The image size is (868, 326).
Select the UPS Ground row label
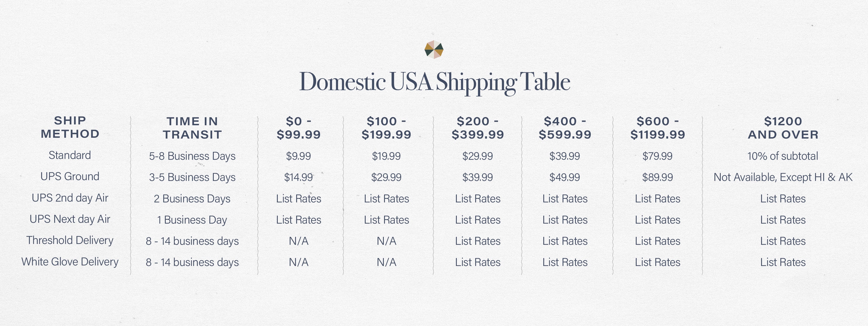pyautogui.click(x=70, y=177)
